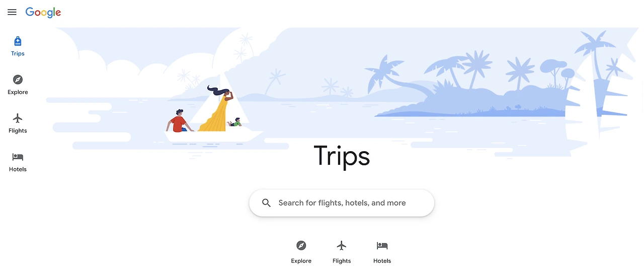The image size is (644, 271).
Task: Click the Flights airplane shortcut under search bar
Action: 342,246
